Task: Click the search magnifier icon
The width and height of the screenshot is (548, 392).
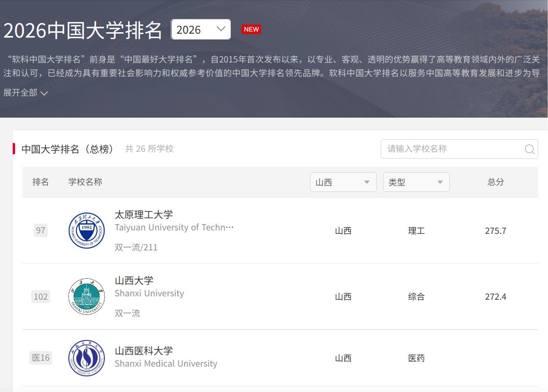Action: click(x=529, y=149)
